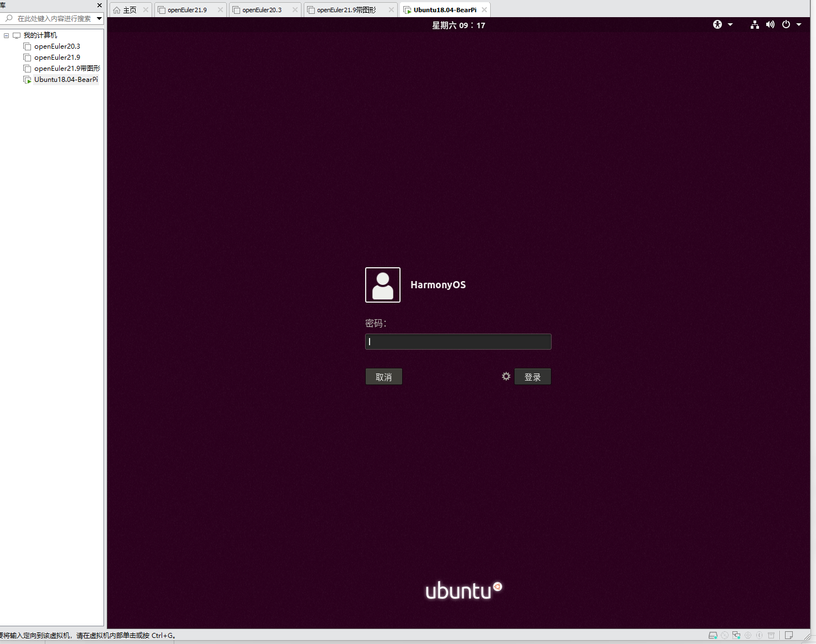Click the HarmonyOS username text

[x=438, y=285]
